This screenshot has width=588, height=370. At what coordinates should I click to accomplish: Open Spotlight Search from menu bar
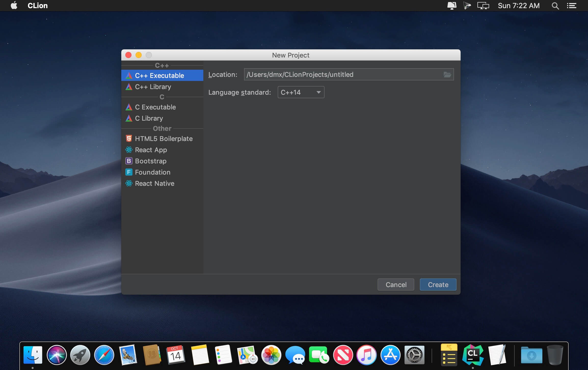coord(555,6)
